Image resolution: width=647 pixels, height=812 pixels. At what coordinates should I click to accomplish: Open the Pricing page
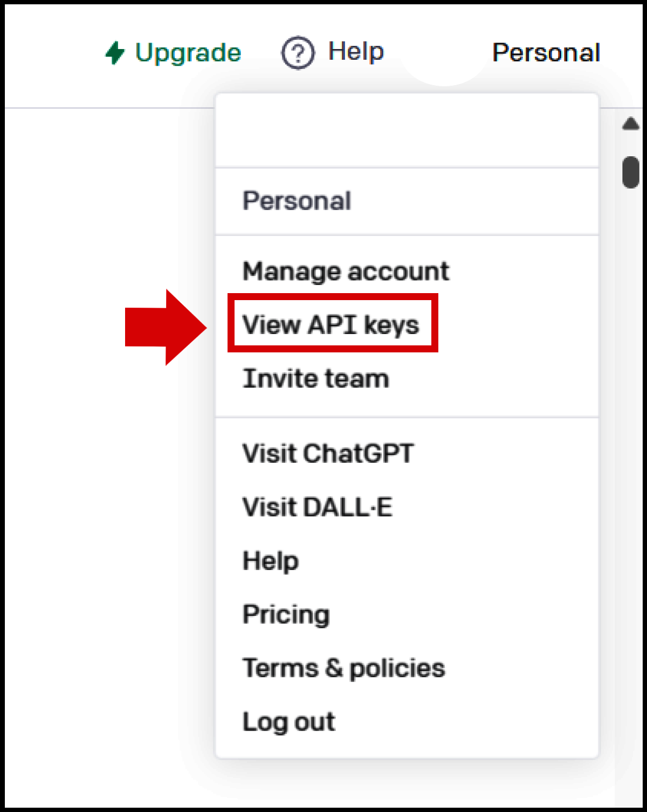point(286,614)
